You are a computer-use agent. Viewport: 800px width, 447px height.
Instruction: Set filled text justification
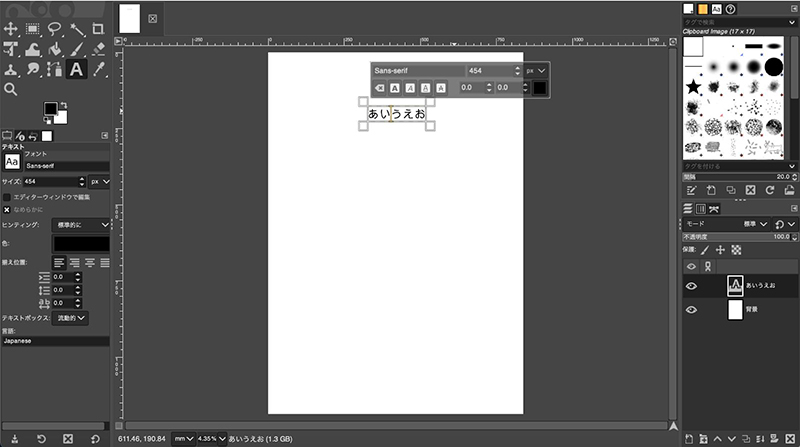pos(105,263)
